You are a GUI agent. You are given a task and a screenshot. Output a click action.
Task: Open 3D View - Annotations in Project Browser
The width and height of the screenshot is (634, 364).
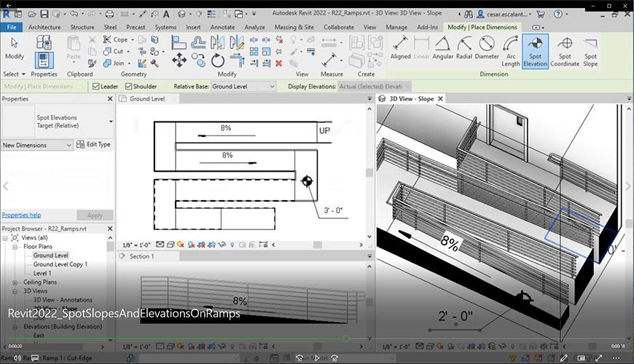63,300
